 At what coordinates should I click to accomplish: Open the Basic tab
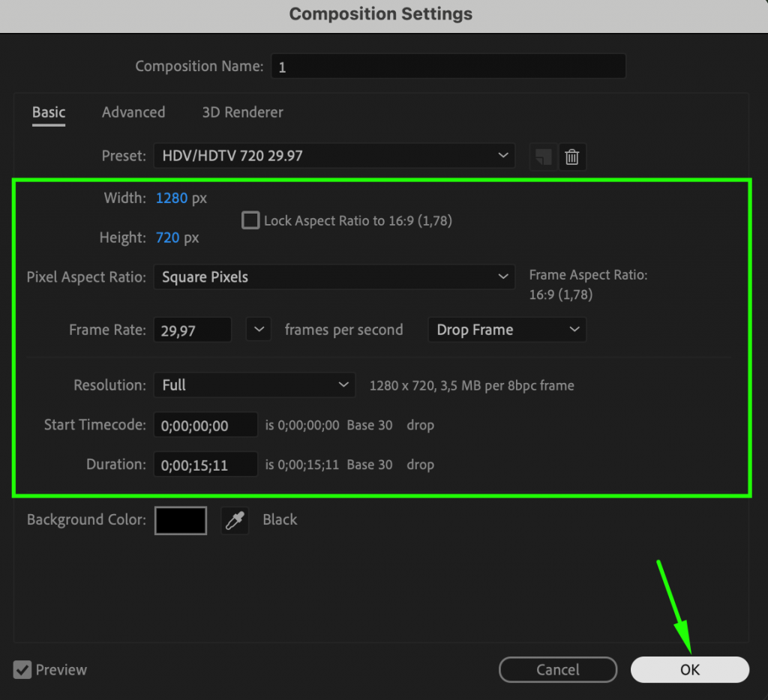48,112
